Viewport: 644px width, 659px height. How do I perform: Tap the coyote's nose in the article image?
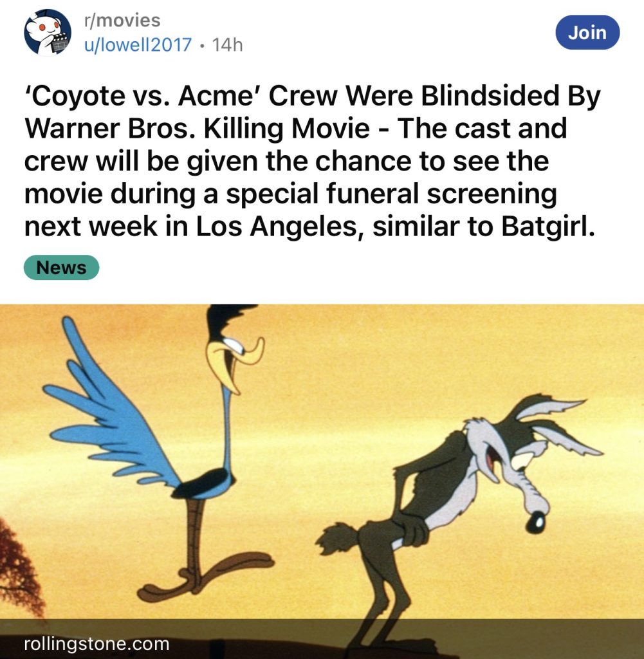[x=537, y=522]
